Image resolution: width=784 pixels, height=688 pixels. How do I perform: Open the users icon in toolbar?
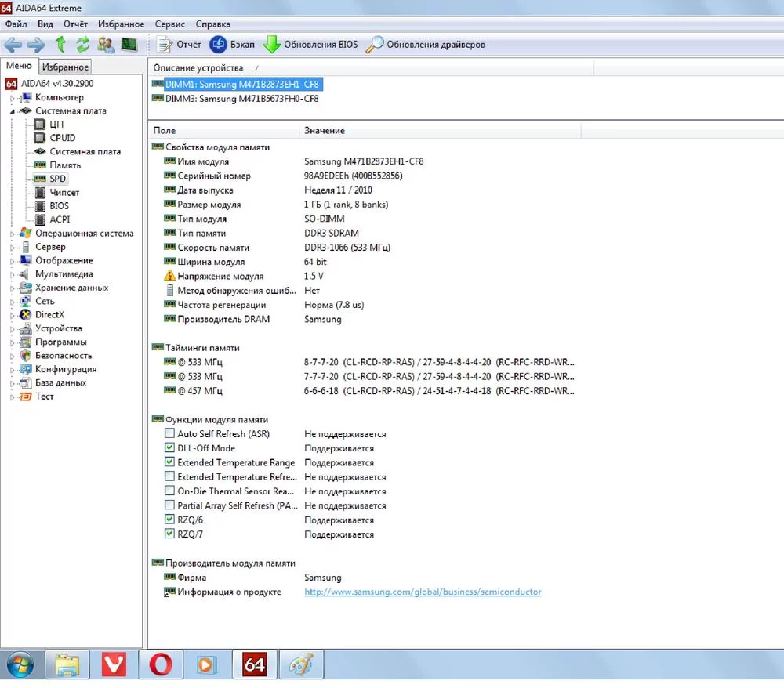pos(106,45)
